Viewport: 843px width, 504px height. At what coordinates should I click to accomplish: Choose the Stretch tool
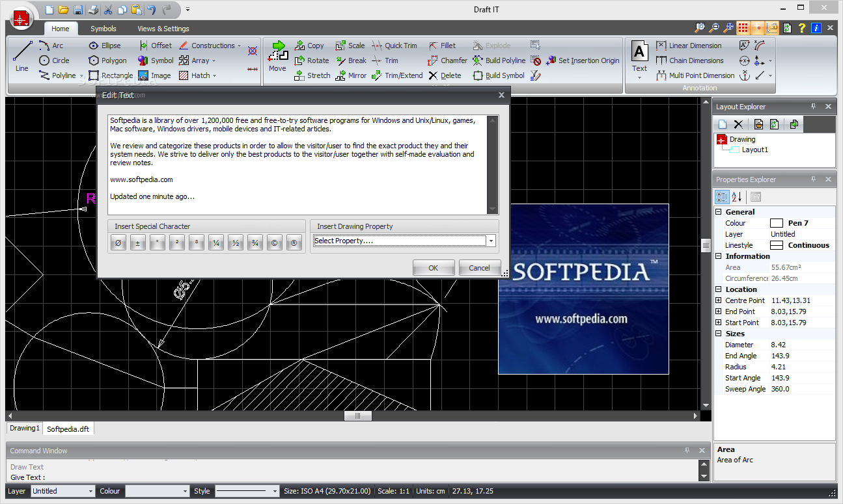point(312,75)
